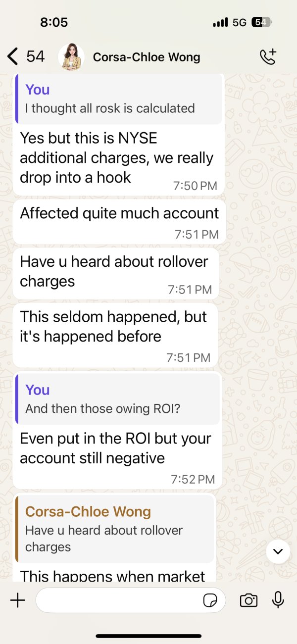
Task: Tap the 5G signal indicator
Action: pyautogui.click(x=239, y=22)
